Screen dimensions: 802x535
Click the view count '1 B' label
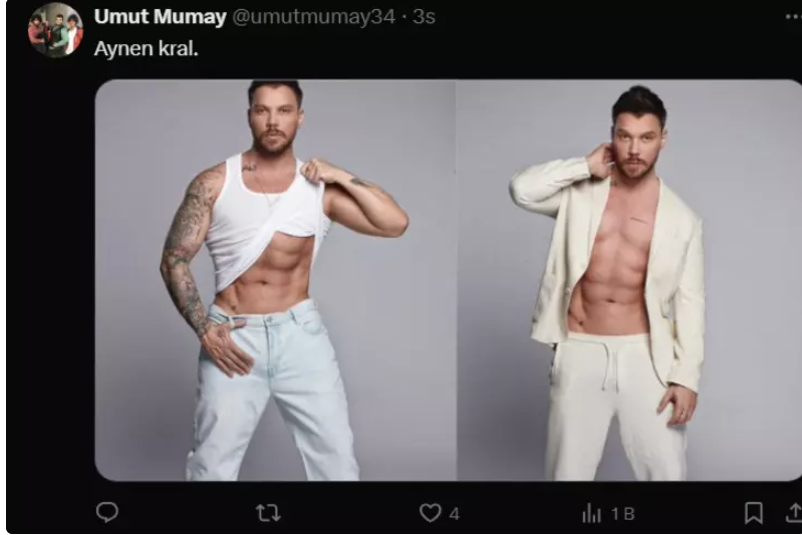pos(623,514)
